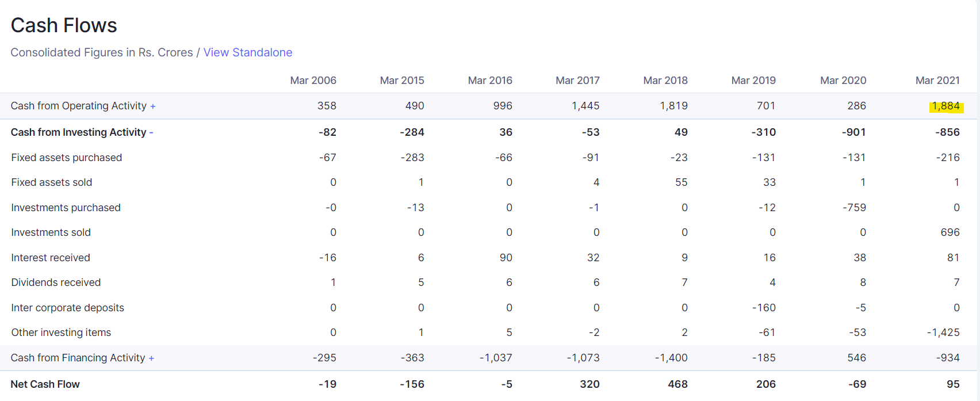Click the Fixed assets purchased row label
The width and height of the screenshot is (980, 401).
click(67, 158)
